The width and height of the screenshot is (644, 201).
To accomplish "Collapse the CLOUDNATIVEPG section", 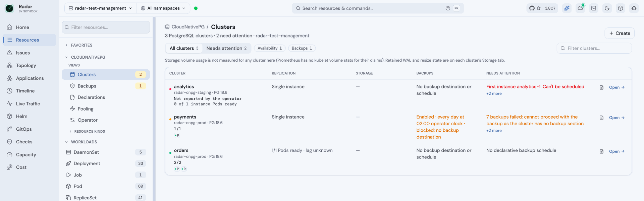I will coord(85,57).
